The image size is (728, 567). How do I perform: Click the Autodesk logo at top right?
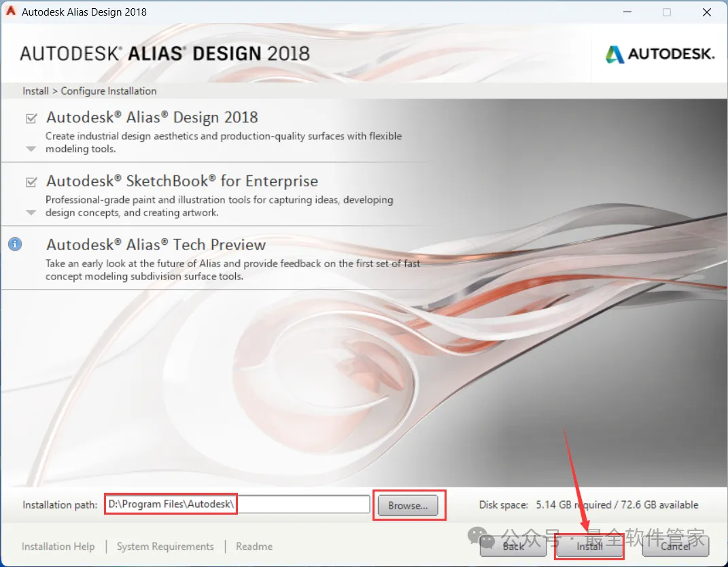coord(660,54)
